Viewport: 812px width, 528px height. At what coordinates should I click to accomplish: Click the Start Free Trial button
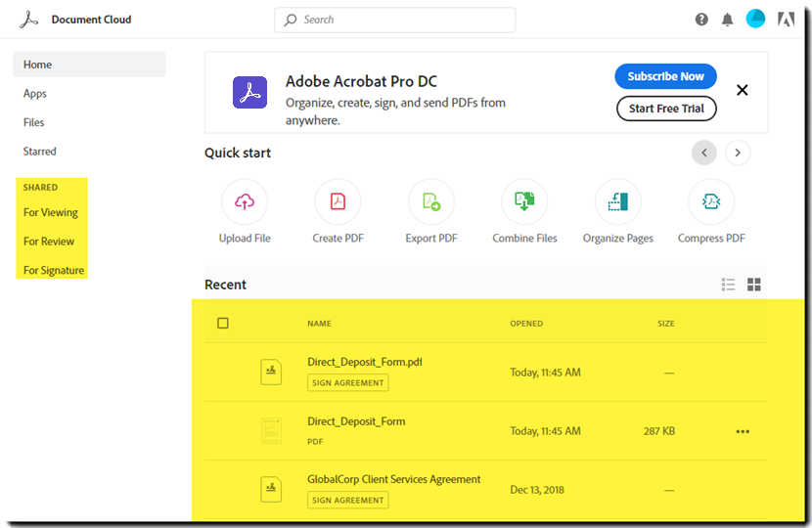pos(666,109)
